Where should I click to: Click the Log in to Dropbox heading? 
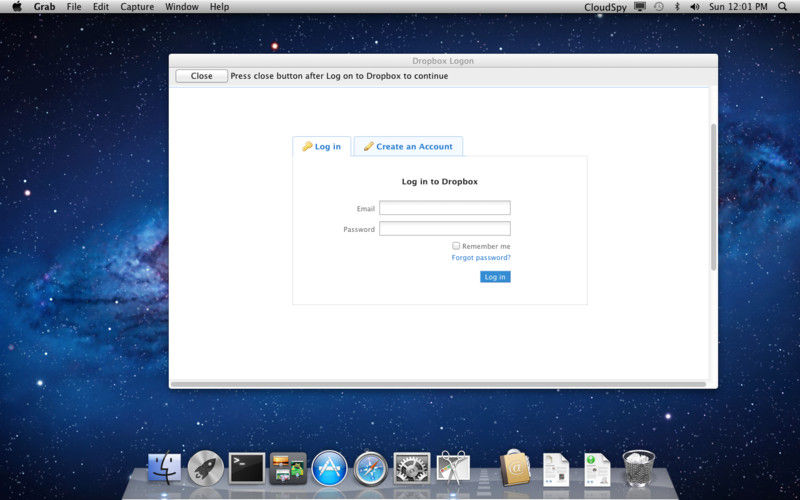(x=440, y=182)
